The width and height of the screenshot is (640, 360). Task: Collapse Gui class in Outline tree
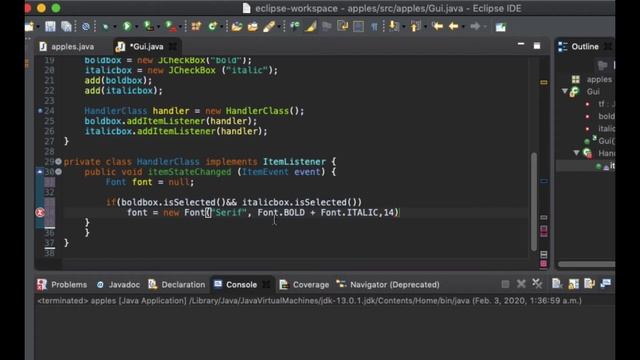565,91
